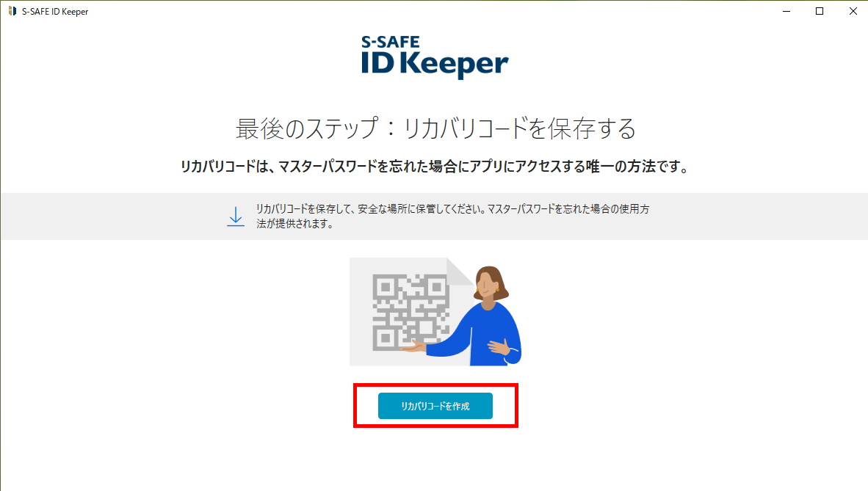Click the 法が提供されます second line of banner text

point(294,224)
